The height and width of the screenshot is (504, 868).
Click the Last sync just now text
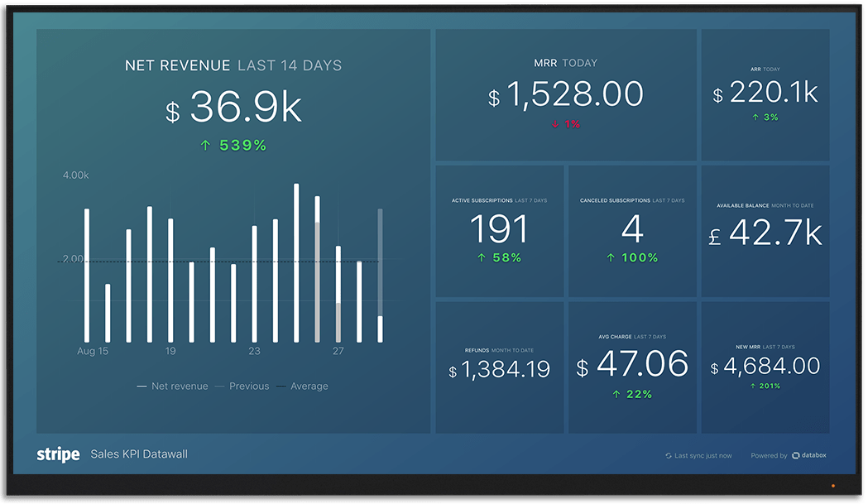tap(703, 456)
